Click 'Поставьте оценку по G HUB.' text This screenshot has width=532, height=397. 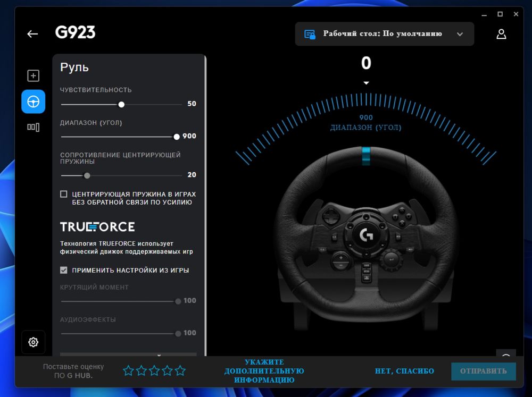click(73, 371)
